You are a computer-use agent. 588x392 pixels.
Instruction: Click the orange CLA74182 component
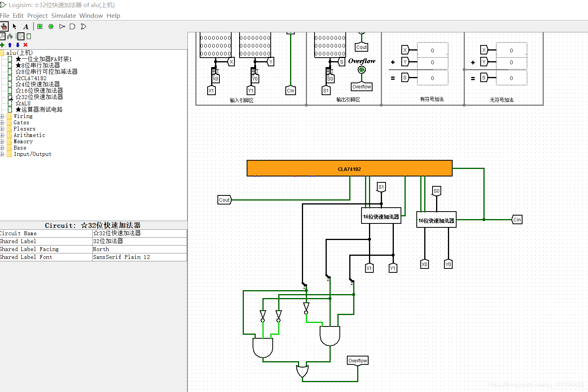click(350, 169)
